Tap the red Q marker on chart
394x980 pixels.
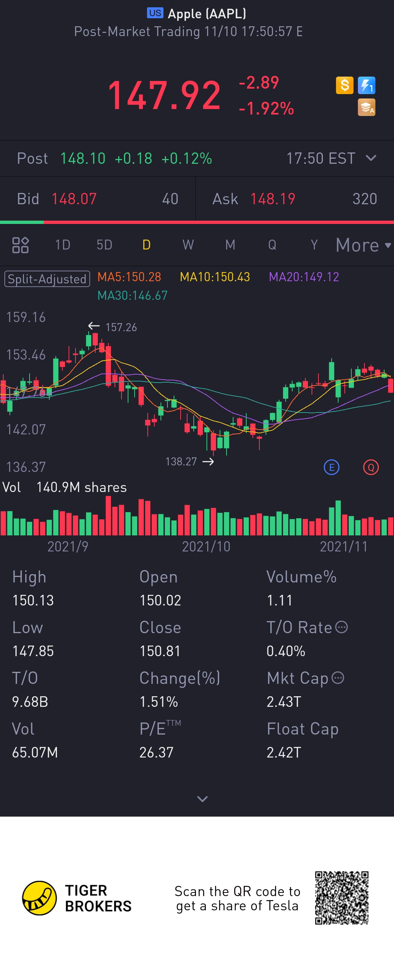[371, 467]
